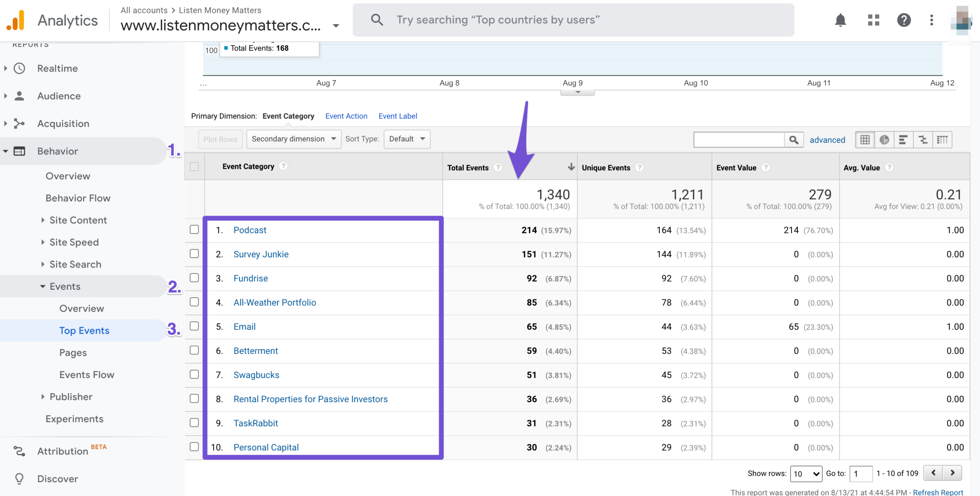Screen dimensions: 980x496
Task: Open the Experiments report
Action: point(74,419)
